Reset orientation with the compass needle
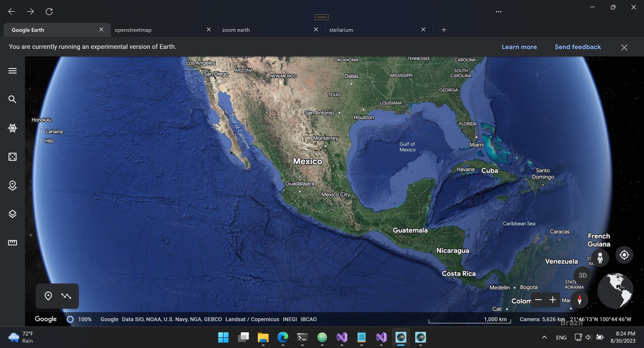 point(580,300)
